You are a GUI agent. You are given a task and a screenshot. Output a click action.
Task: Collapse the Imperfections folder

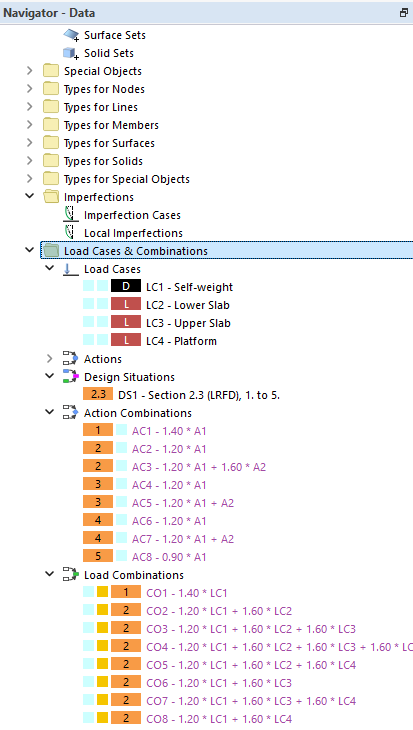(30, 196)
